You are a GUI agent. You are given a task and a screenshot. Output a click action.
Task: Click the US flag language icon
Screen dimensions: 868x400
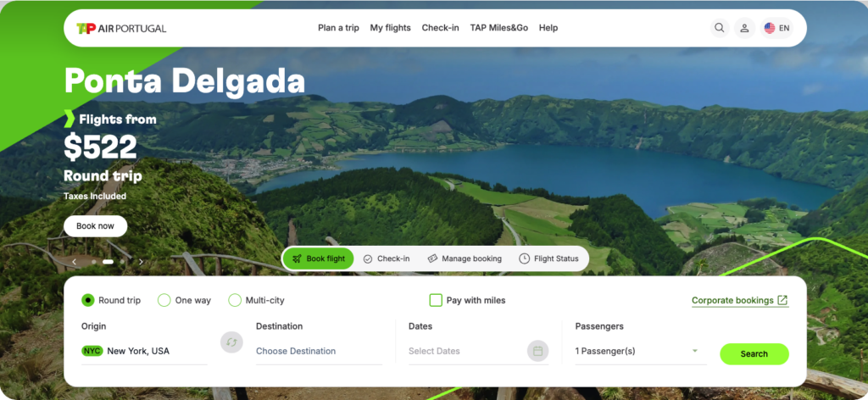(770, 28)
